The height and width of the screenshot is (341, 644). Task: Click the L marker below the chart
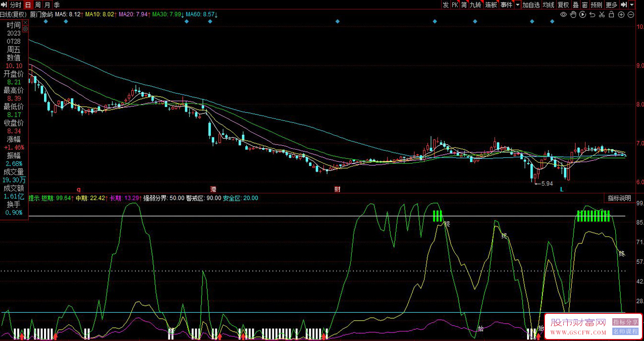tap(562, 189)
